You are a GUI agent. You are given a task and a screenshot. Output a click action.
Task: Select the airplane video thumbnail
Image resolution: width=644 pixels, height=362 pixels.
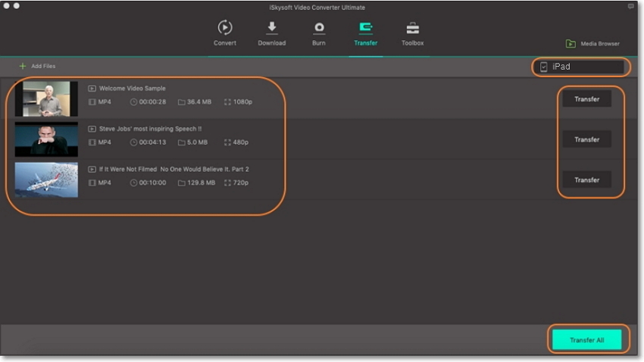[x=46, y=180]
